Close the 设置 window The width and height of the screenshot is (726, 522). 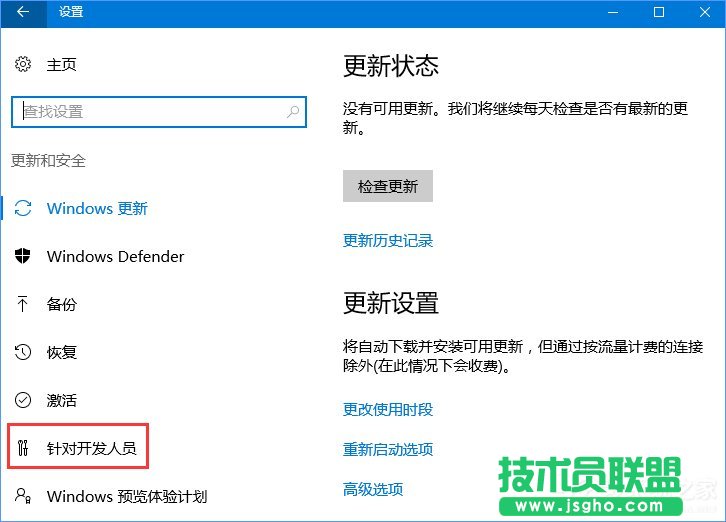coord(705,12)
